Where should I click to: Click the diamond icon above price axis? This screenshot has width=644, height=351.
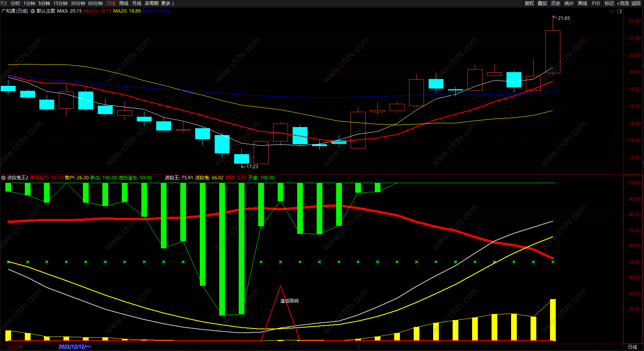(612, 11)
